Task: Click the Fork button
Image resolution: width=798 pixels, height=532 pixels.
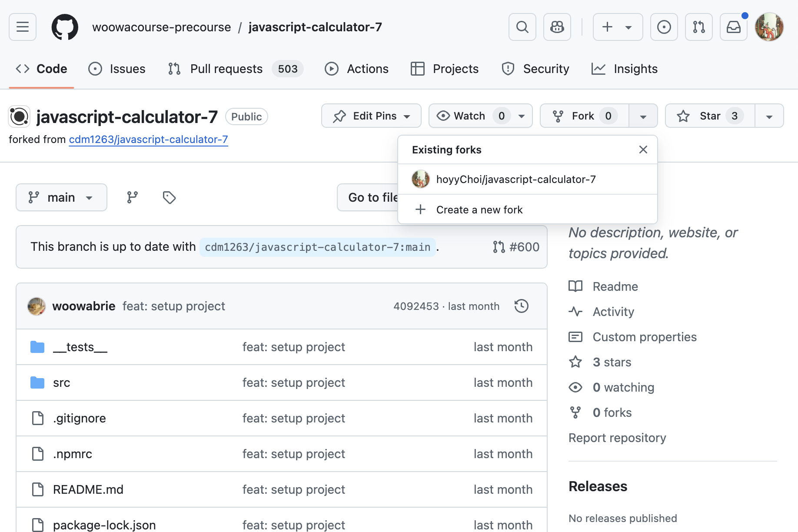Action: [585, 116]
